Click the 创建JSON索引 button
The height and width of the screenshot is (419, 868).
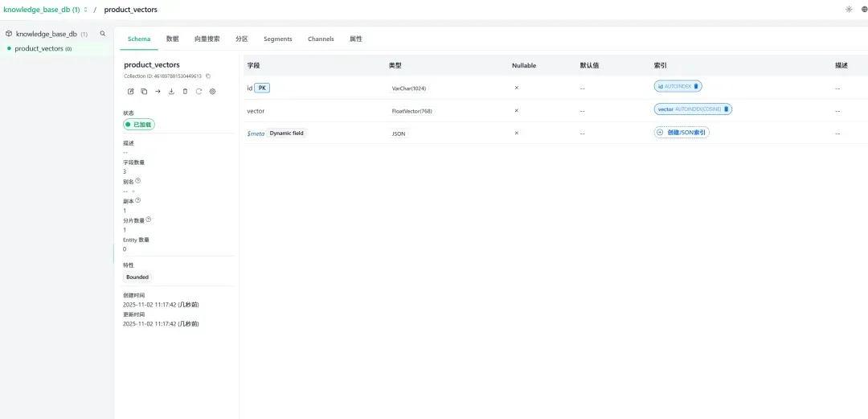682,133
